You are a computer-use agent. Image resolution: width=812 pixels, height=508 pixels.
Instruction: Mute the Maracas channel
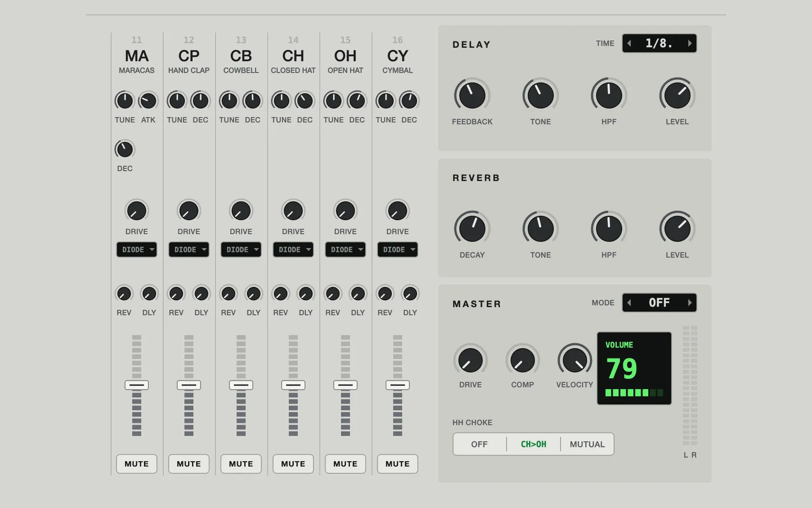[x=137, y=464]
